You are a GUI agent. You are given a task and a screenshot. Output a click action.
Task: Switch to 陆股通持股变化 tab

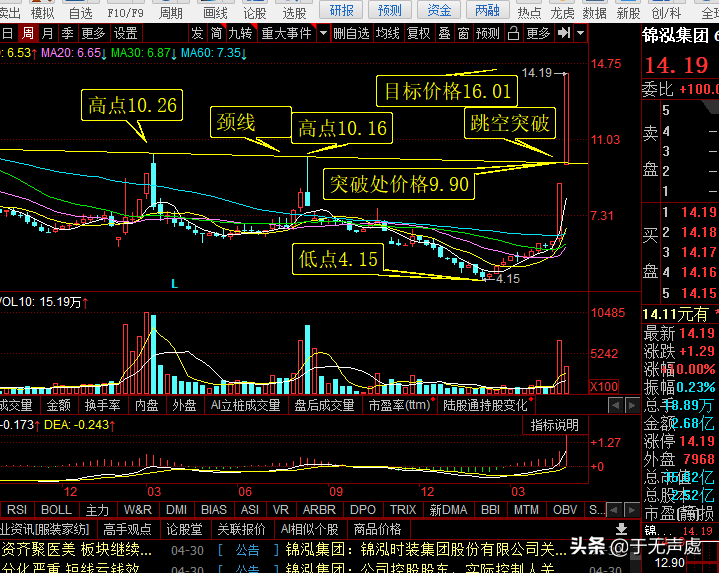pos(486,405)
